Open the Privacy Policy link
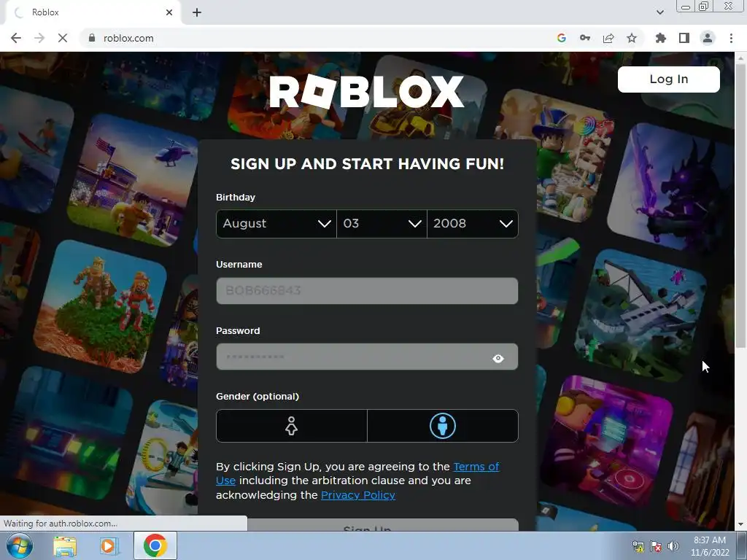 tap(357, 495)
